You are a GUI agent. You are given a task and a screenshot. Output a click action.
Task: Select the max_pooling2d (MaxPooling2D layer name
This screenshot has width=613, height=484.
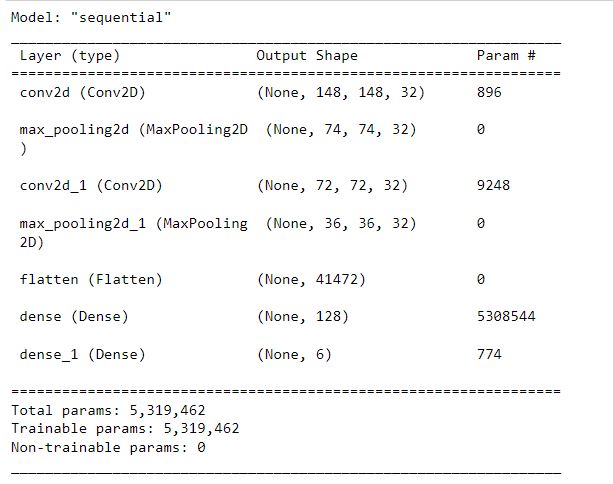pos(134,139)
